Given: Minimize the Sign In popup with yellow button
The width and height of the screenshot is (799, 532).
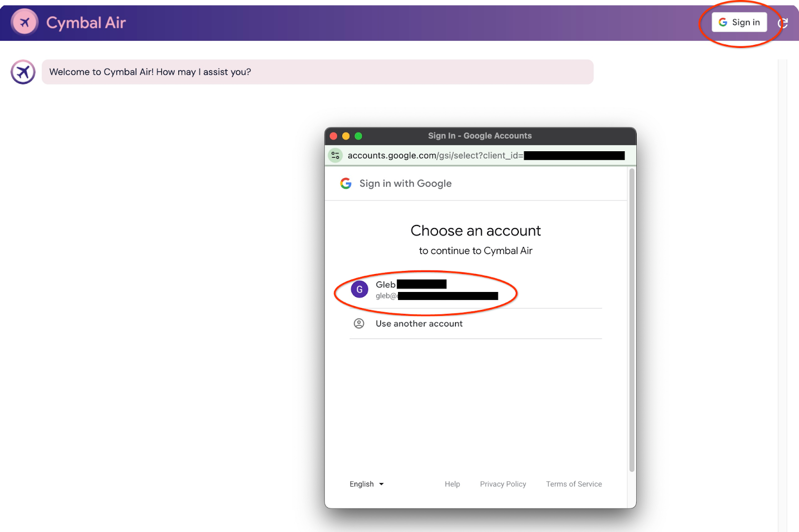Looking at the screenshot, I should pyautogui.click(x=346, y=136).
